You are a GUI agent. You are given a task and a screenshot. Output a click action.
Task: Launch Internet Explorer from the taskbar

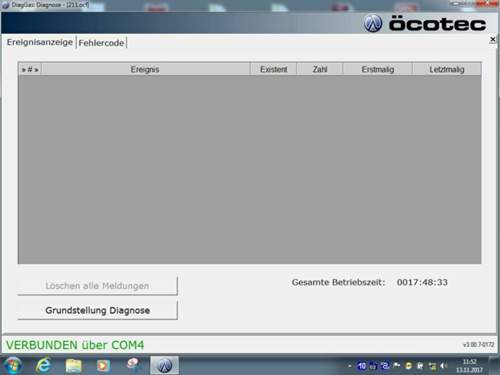(43, 365)
